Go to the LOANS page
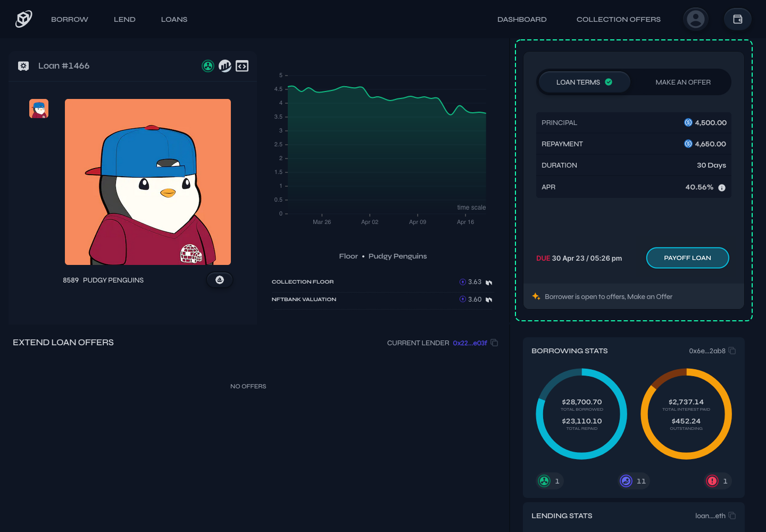Image resolution: width=766 pixels, height=532 pixels. [x=174, y=19]
